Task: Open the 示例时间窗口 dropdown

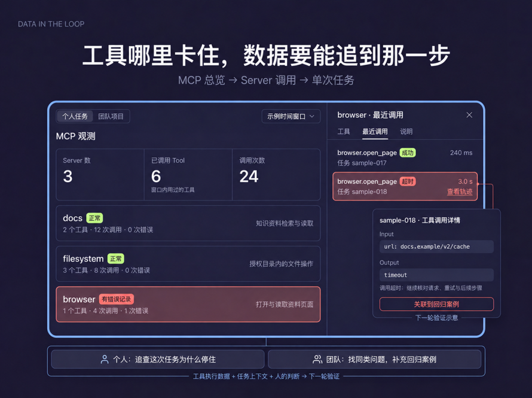Action: [x=291, y=117]
